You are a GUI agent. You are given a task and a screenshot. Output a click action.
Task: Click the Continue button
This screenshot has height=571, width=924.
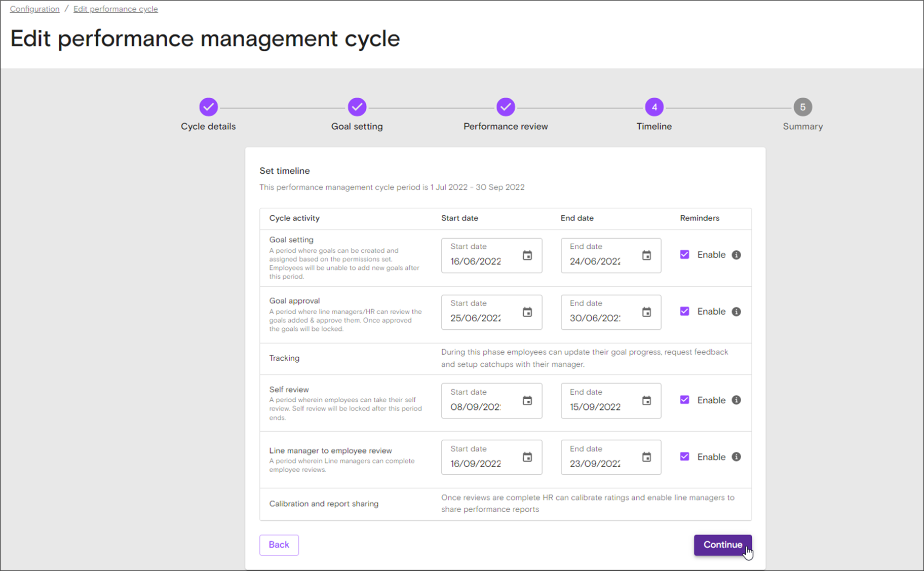point(722,545)
